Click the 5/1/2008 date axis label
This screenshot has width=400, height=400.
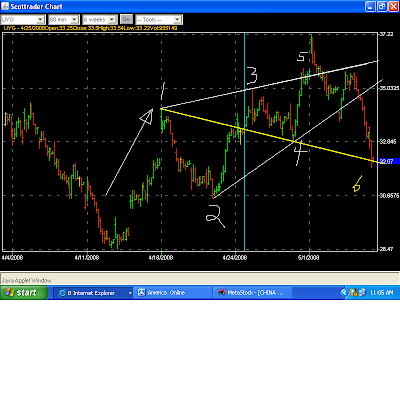(x=309, y=257)
